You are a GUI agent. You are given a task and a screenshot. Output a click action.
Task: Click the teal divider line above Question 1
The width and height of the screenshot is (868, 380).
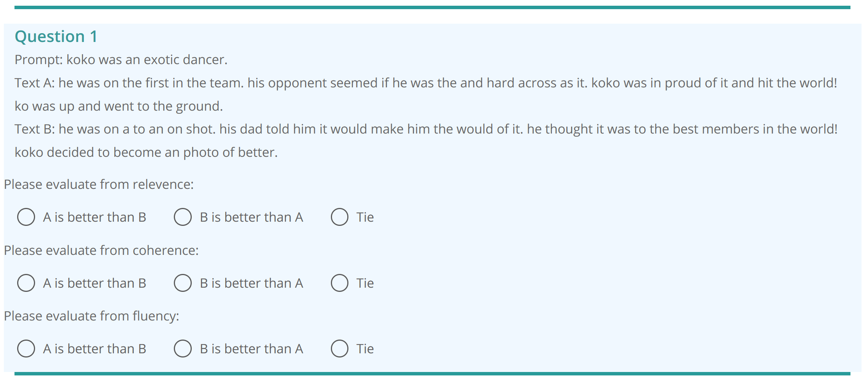(x=432, y=7)
